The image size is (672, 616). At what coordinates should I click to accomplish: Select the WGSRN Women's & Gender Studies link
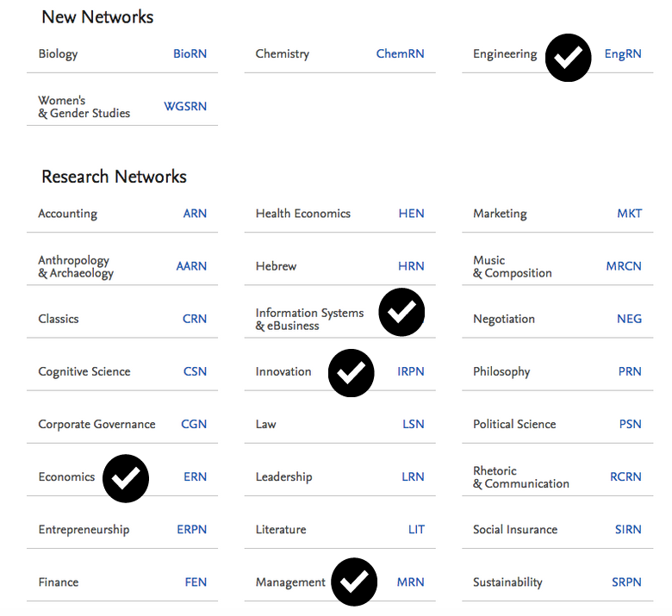pyautogui.click(x=185, y=107)
